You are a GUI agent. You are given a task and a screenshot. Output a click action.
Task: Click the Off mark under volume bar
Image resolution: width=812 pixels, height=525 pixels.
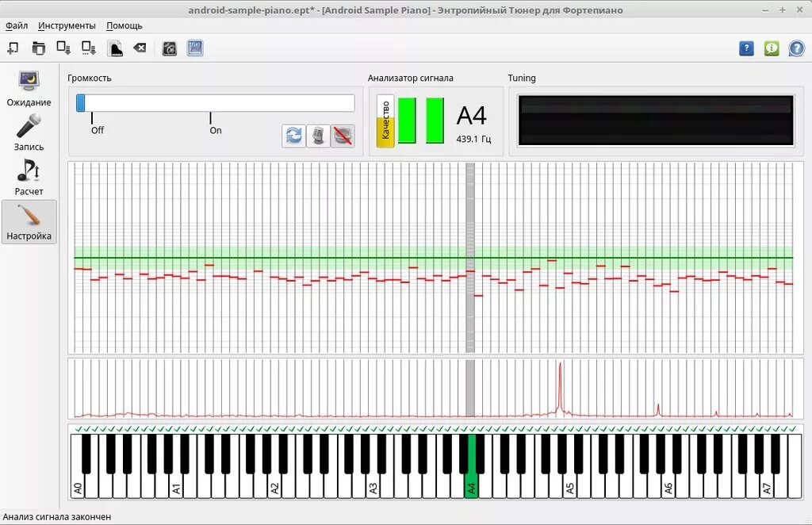(98, 130)
